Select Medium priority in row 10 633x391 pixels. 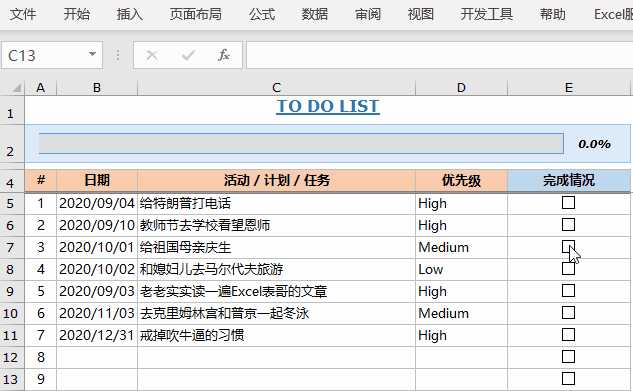(461, 313)
